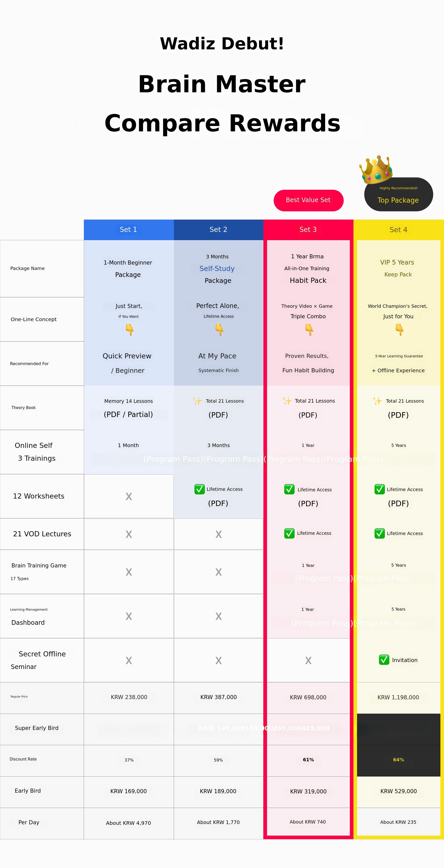Click the Best Value Set badge

pos(308,200)
